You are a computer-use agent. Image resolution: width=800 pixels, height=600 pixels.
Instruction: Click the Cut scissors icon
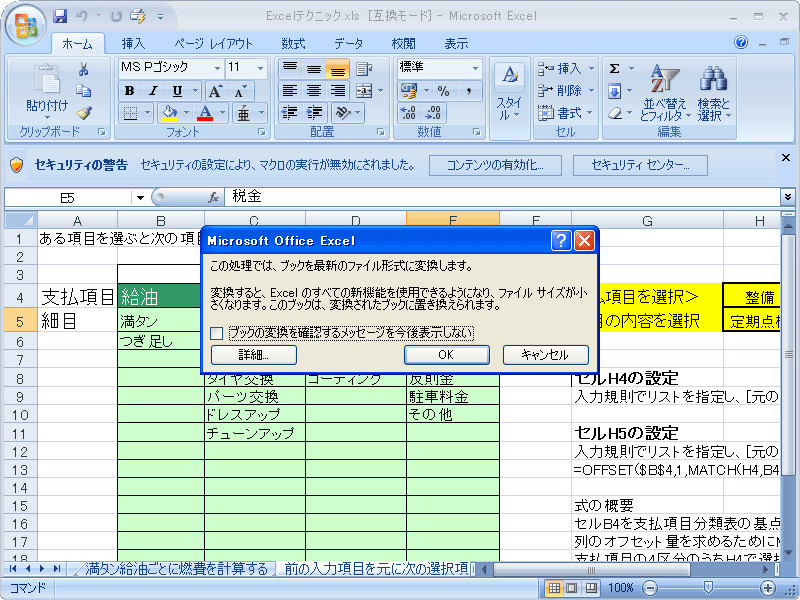84,69
